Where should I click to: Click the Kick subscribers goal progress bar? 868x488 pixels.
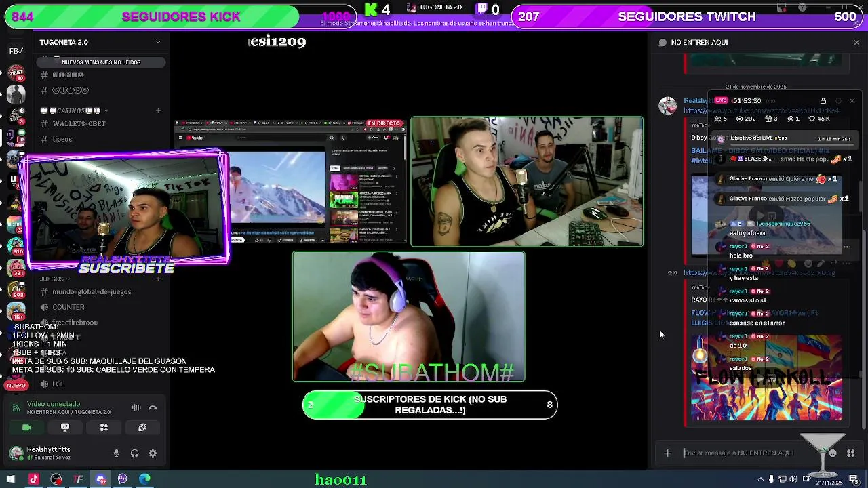tap(430, 405)
